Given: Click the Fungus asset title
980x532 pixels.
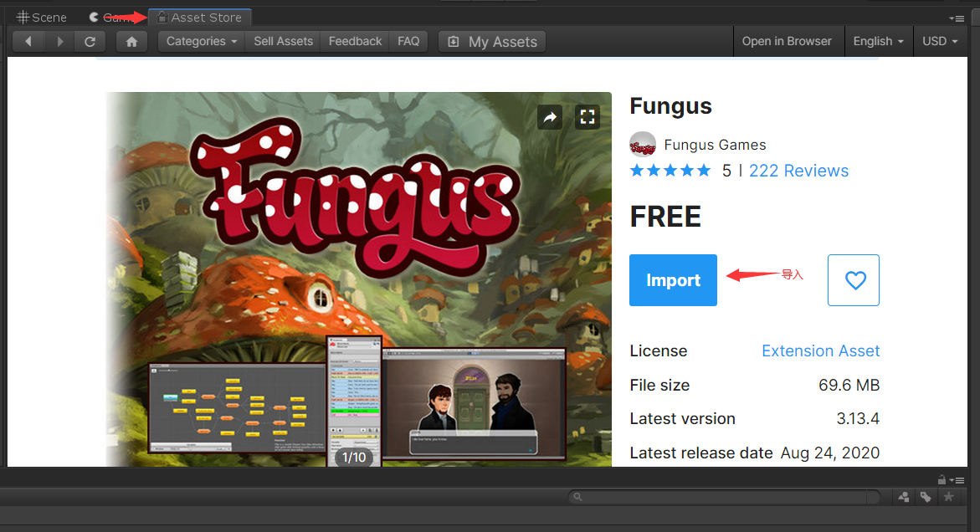Looking at the screenshot, I should (x=670, y=106).
